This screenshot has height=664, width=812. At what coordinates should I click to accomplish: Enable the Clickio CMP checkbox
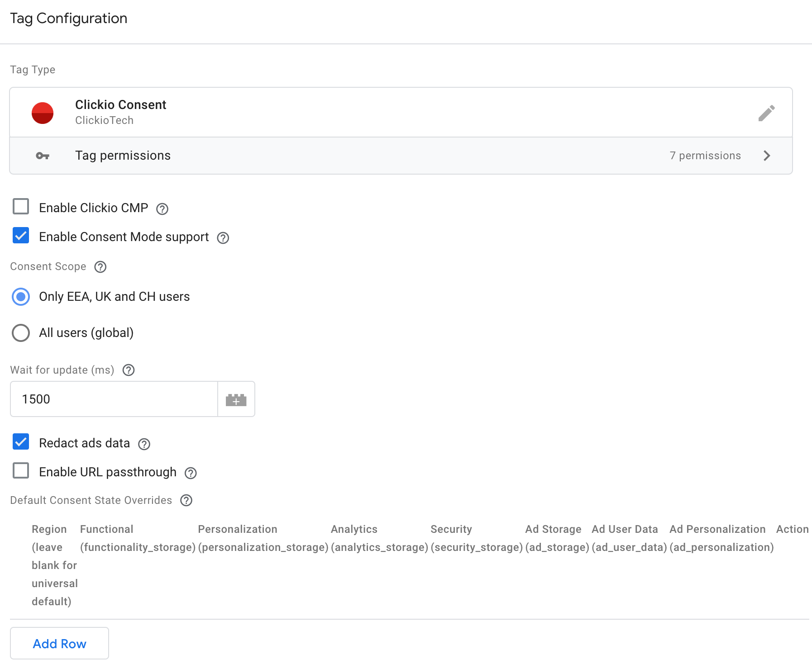click(21, 206)
